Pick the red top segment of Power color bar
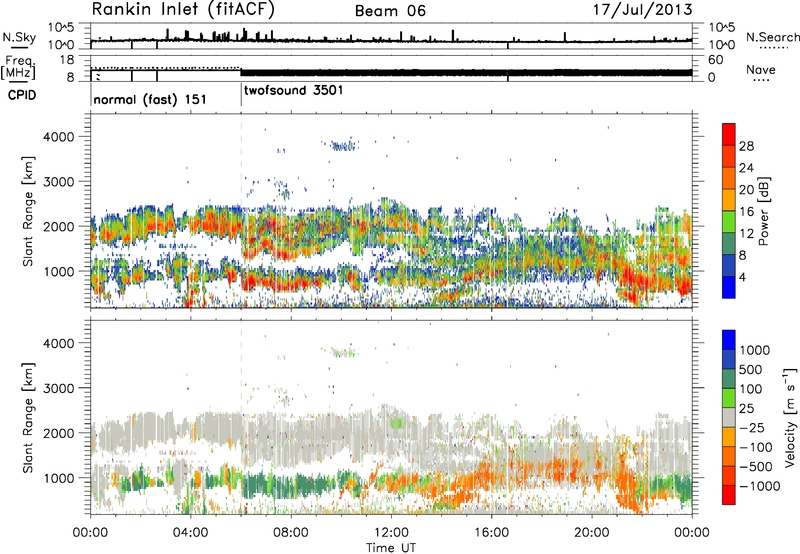 pyautogui.click(x=729, y=134)
